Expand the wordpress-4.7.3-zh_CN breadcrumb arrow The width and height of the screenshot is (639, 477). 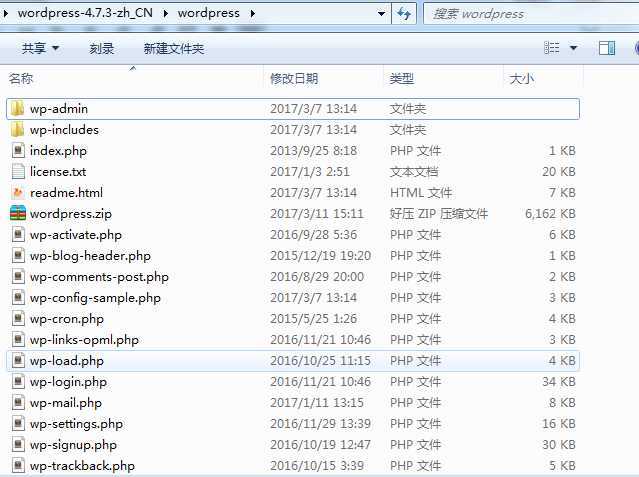(165, 13)
